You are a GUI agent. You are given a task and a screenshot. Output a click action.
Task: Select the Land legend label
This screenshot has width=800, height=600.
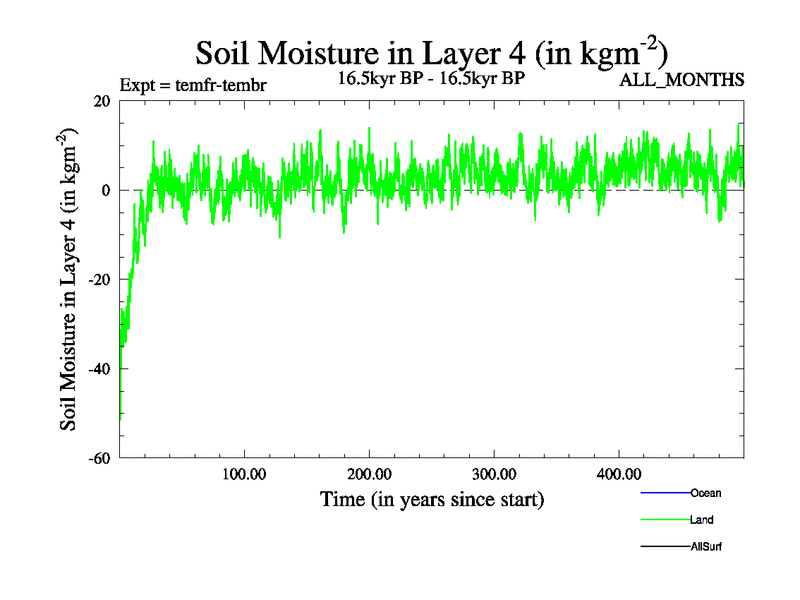coord(701,520)
